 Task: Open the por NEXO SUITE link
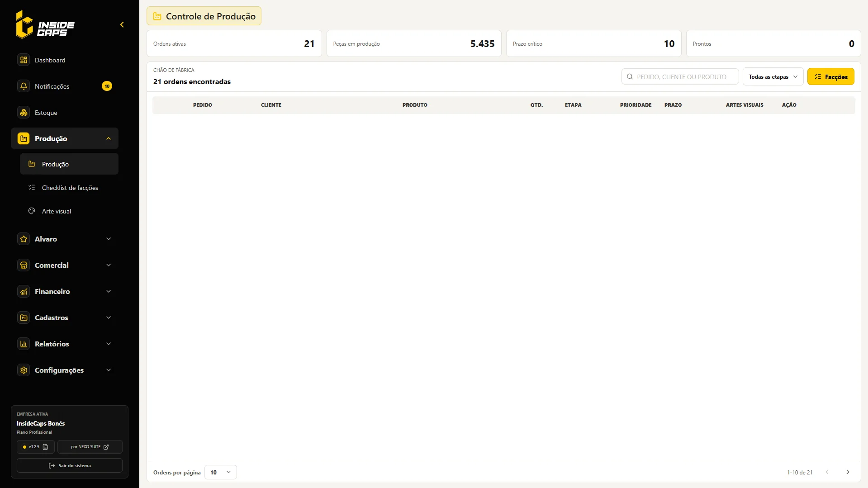tap(90, 447)
